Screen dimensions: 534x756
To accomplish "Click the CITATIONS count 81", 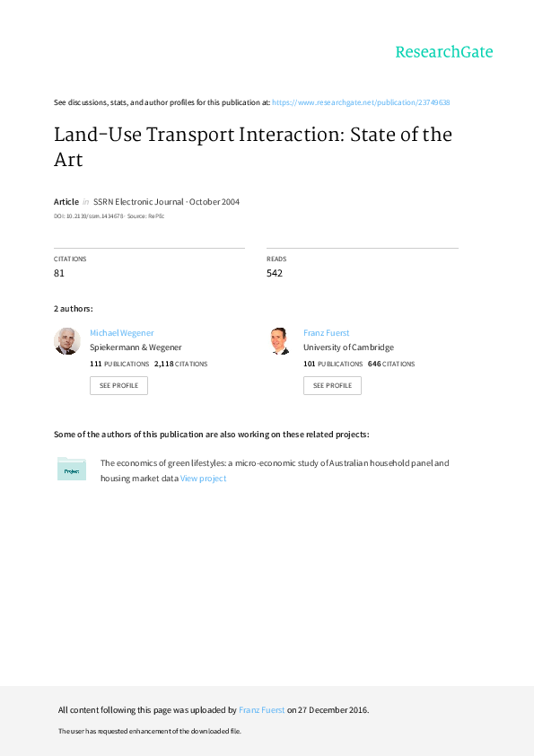I will [59, 272].
